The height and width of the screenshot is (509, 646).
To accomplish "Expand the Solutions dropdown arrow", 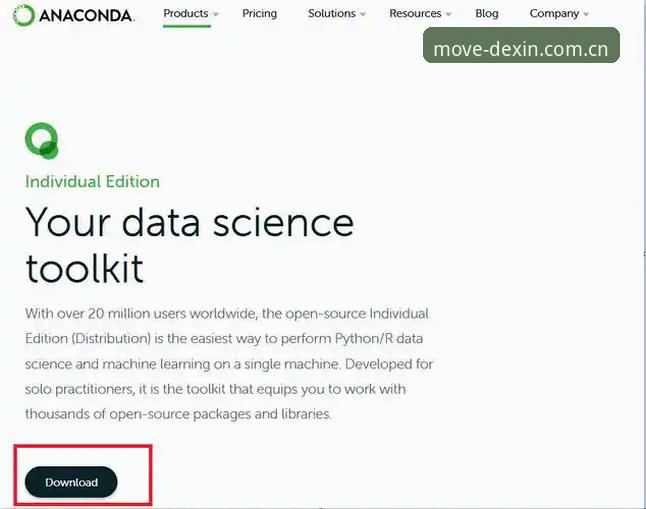I will 363,14.
